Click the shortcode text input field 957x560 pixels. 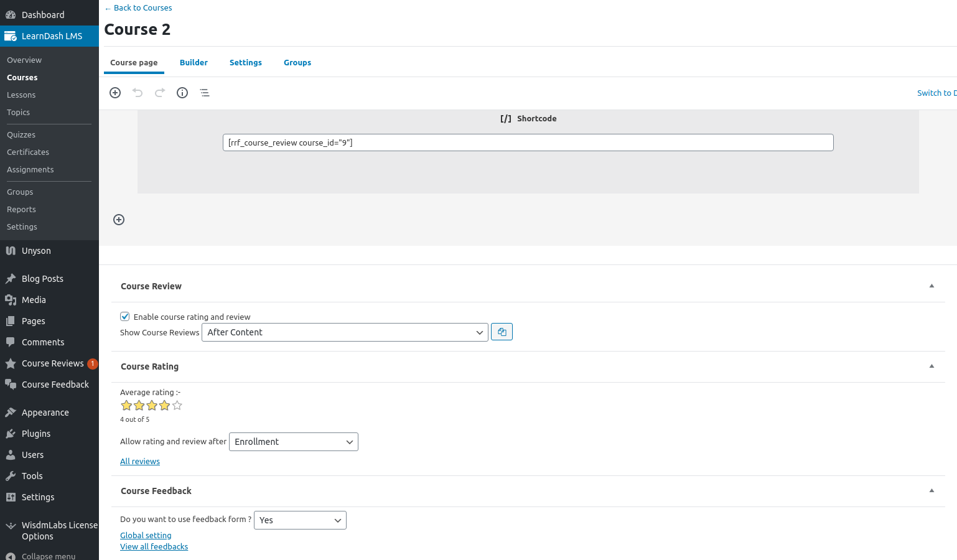pyautogui.click(x=528, y=142)
